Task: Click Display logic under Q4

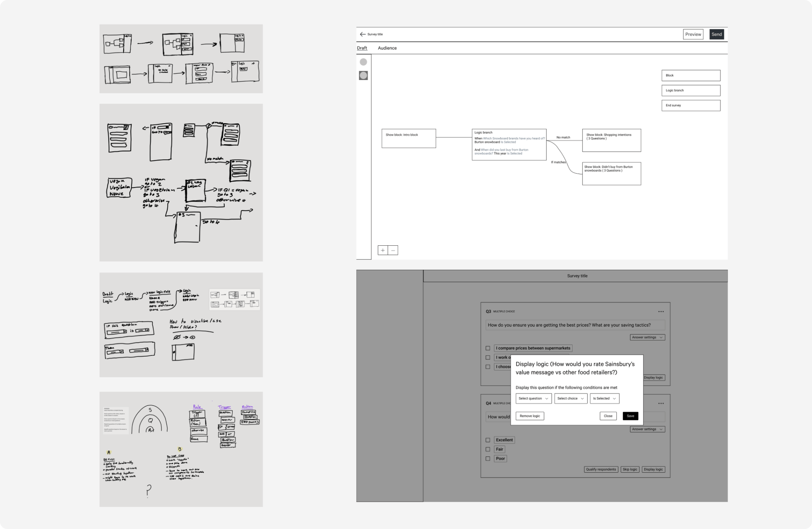Action: [653, 469]
